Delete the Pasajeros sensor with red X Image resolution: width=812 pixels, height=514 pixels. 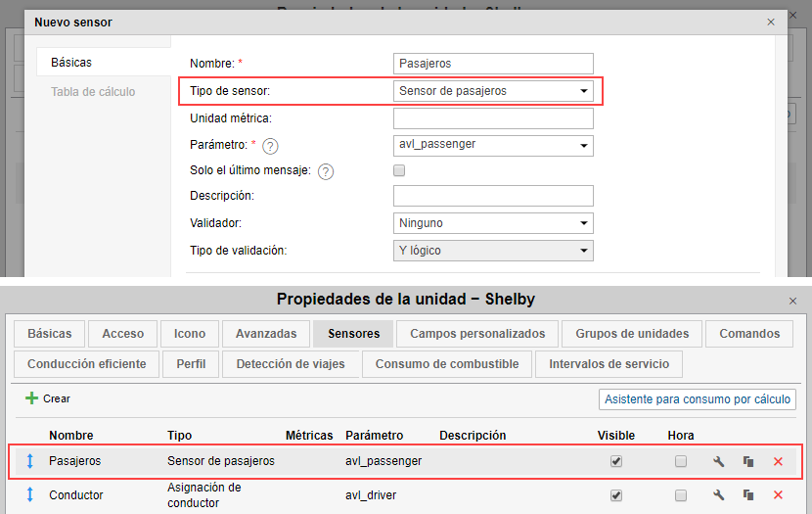[778, 461]
